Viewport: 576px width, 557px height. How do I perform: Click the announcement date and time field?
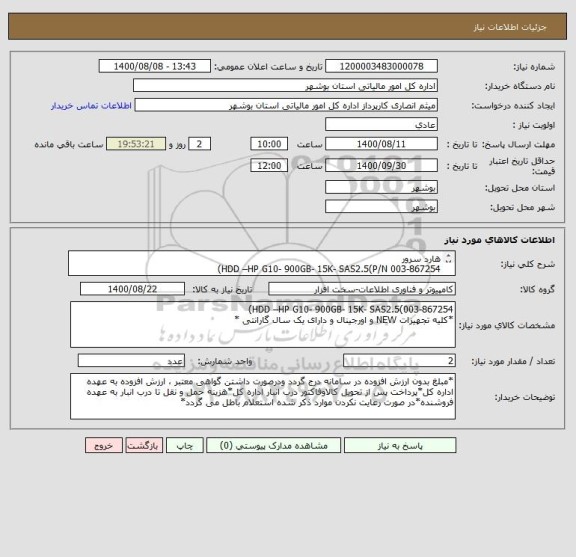(x=155, y=66)
